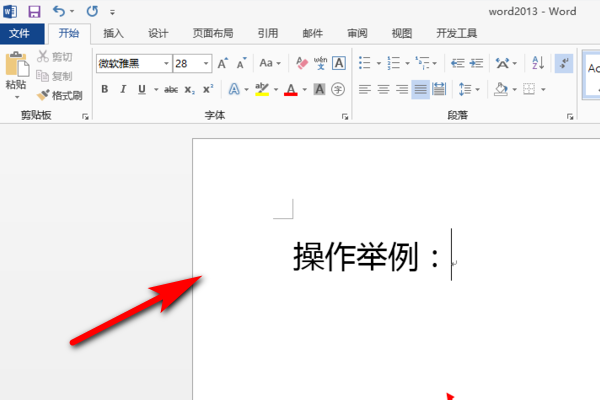The height and width of the screenshot is (400, 600).
Task: Switch to the 开始 (Home) tab
Action: click(x=69, y=33)
